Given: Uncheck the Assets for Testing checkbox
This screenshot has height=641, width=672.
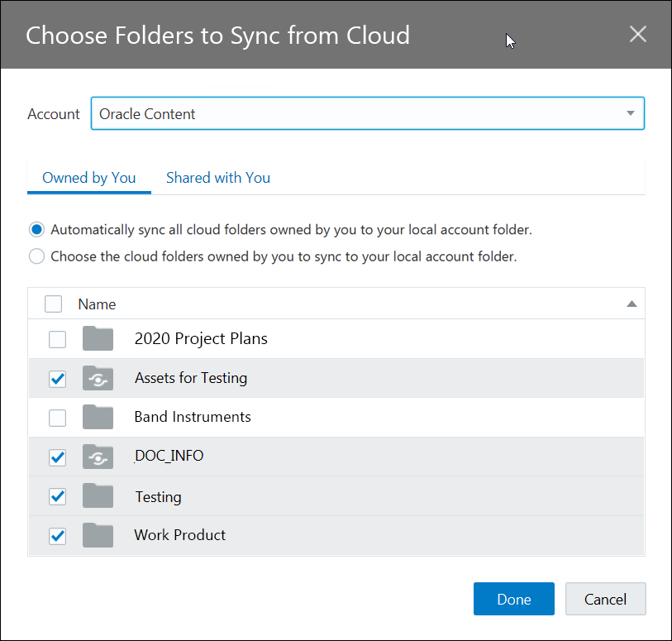Looking at the screenshot, I should 57,379.
